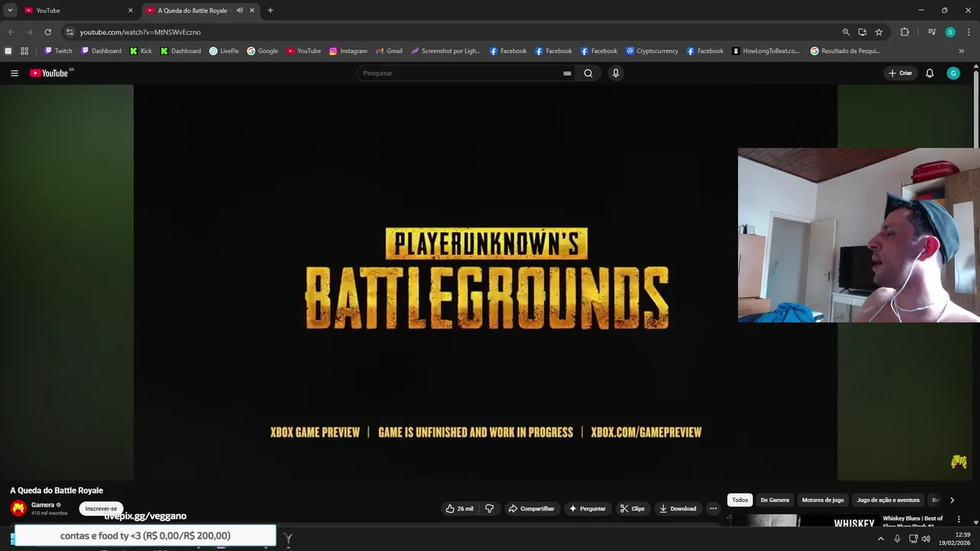Go back to the previous page
This screenshot has width=980, height=551.
tap(11, 32)
